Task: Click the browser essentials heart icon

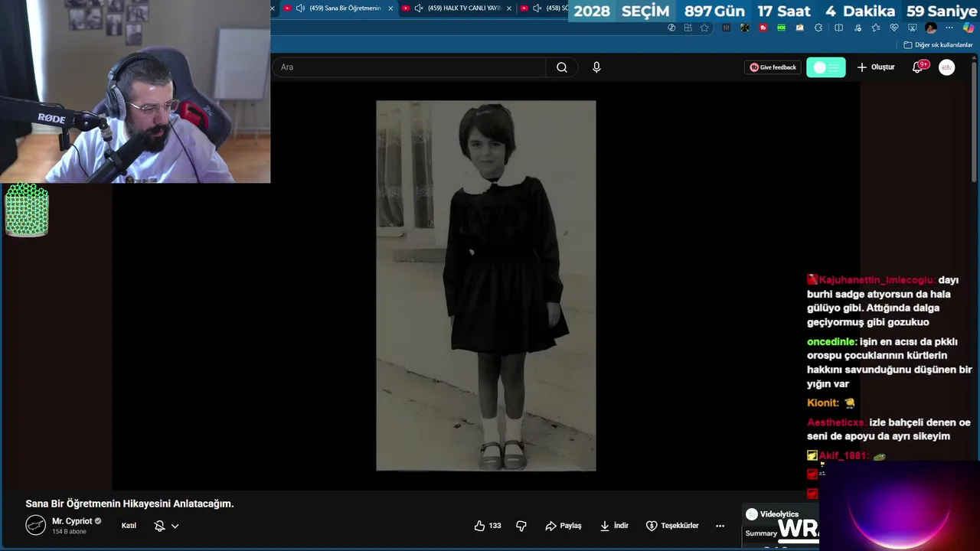Action: (x=893, y=28)
